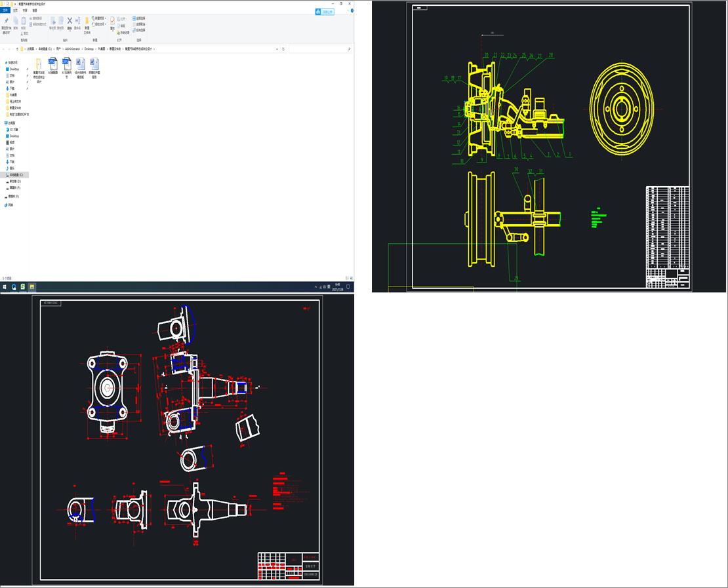Image resolution: width=728 pixels, height=588 pixels.
Task: Open the File tab in Explorer
Action: click(5, 10)
